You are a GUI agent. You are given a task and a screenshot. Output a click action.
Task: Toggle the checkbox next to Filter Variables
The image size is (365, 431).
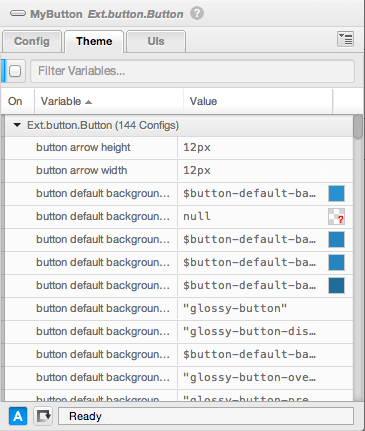click(x=15, y=71)
